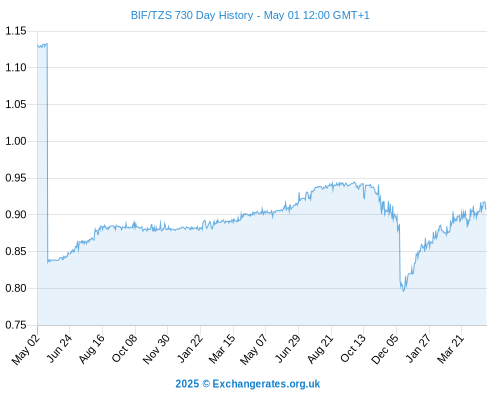Click the Oct 13 x-axis date label
The image size is (495, 400).
[353, 349]
